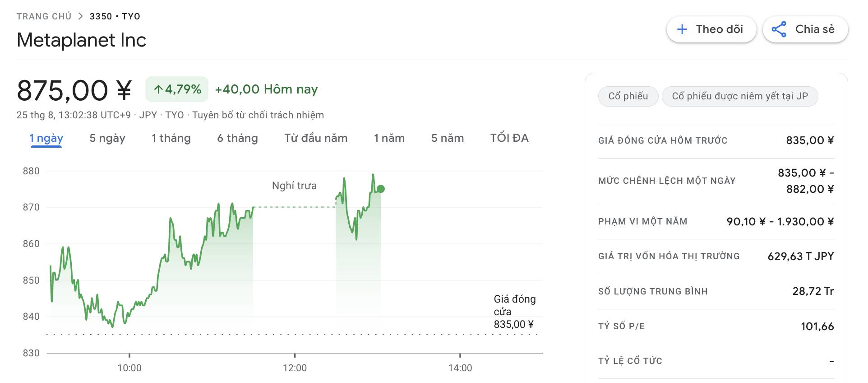Switch chart to 1 năm range
This screenshot has width=868, height=383.
(x=389, y=138)
